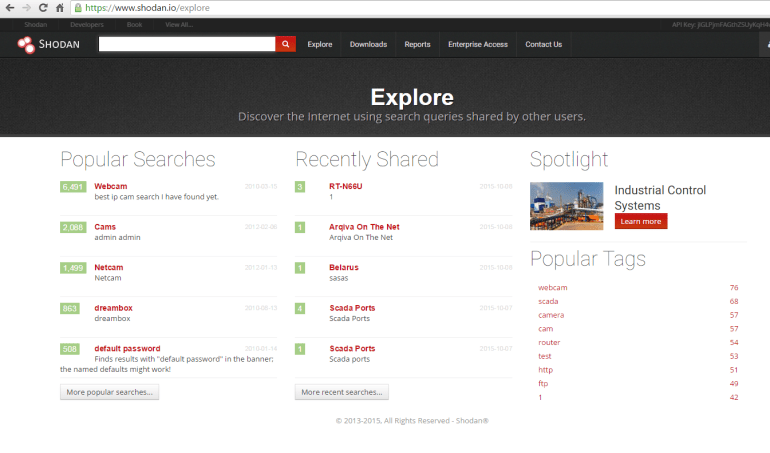Open Belarus recently shared search
The width and height of the screenshot is (770, 453).
(344, 267)
